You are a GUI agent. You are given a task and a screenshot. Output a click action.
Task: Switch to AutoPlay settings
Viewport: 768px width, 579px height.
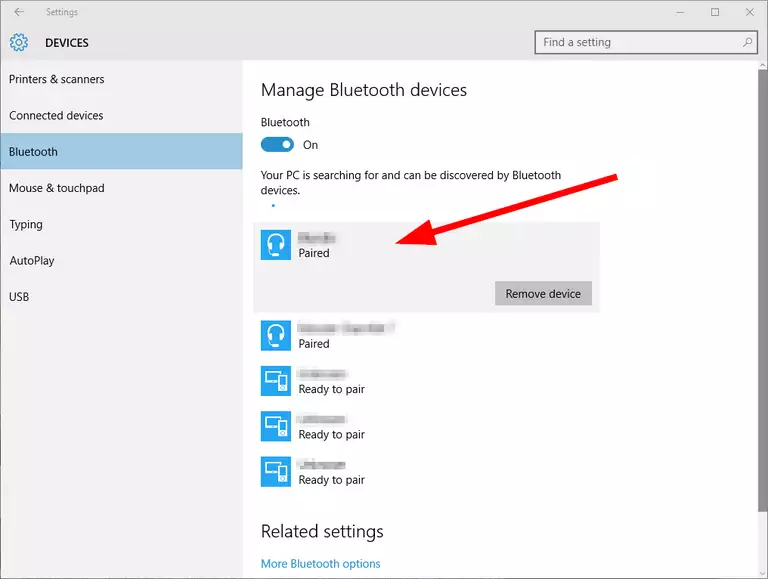(x=32, y=260)
